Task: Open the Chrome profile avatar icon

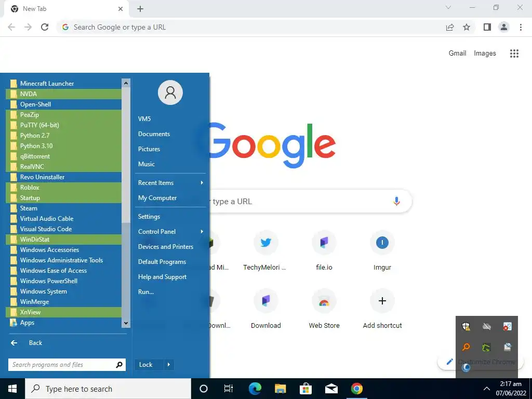Action: [504, 27]
